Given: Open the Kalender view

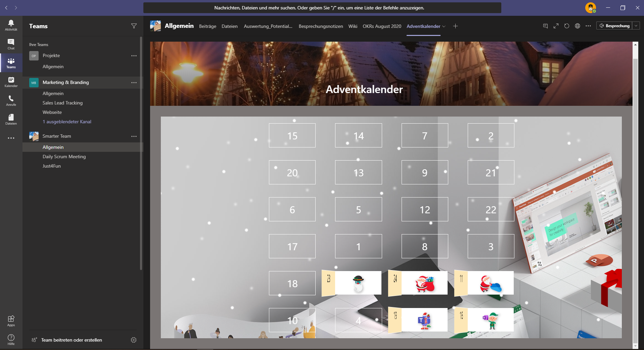Looking at the screenshot, I should (x=11, y=82).
